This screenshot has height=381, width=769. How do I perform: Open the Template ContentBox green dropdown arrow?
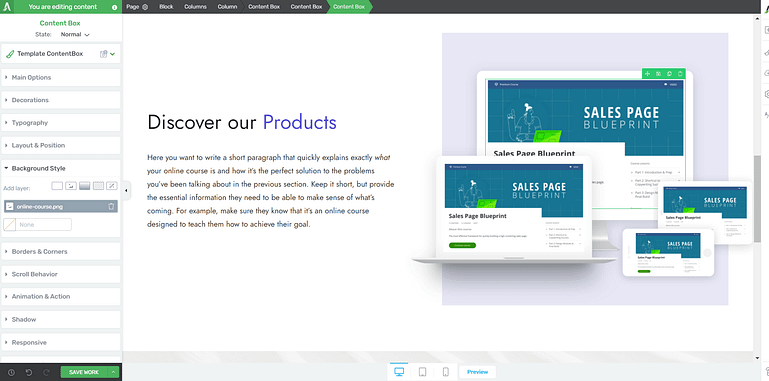(113, 54)
